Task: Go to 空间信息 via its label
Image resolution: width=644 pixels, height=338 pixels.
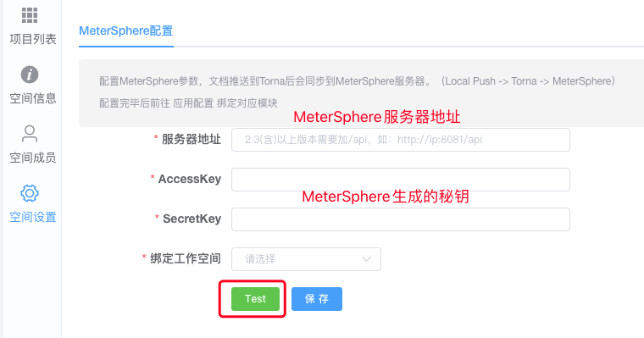Action: [33, 98]
